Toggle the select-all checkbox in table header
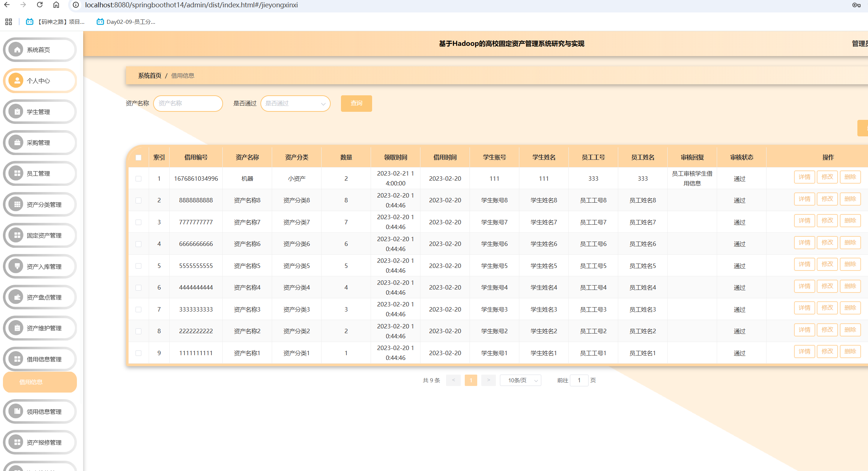 click(x=138, y=157)
